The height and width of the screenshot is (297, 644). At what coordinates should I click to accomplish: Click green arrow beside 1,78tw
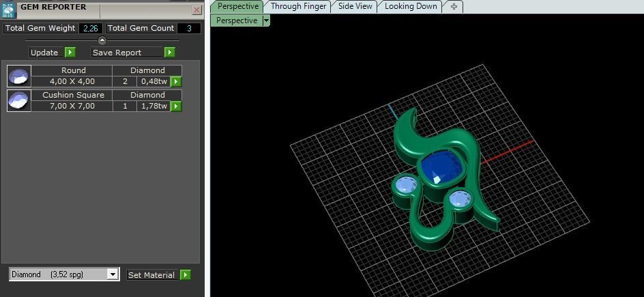click(x=176, y=107)
